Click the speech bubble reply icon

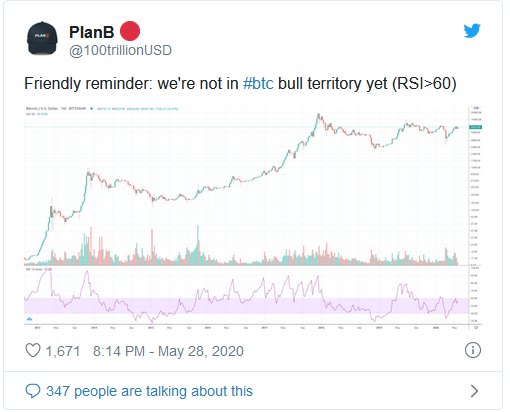pyautogui.click(x=33, y=391)
